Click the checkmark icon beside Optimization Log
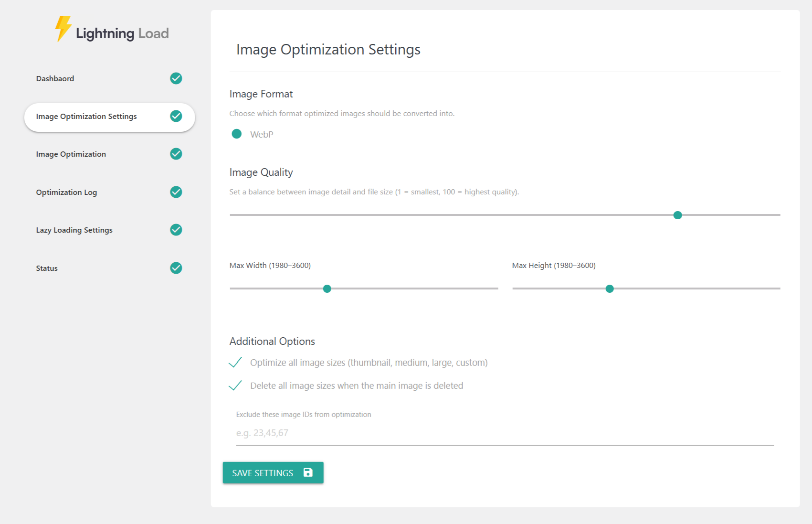This screenshot has width=812, height=524. 176,192
